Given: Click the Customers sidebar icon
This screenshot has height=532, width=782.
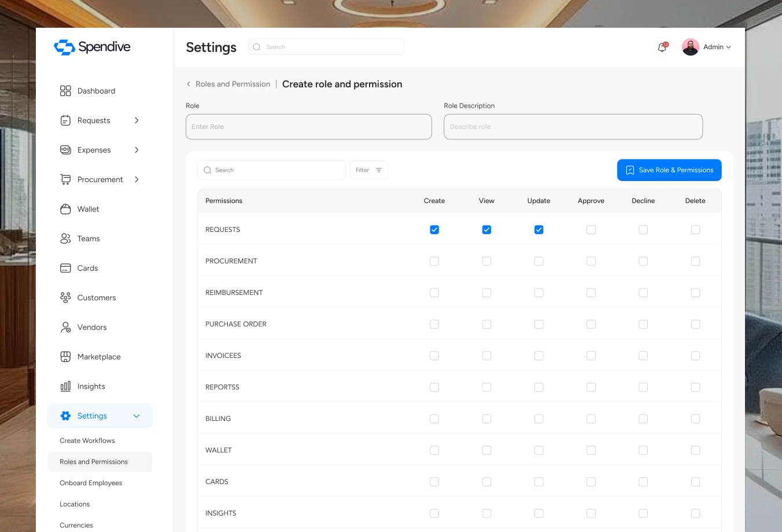Looking at the screenshot, I should [x=65, y=297].
